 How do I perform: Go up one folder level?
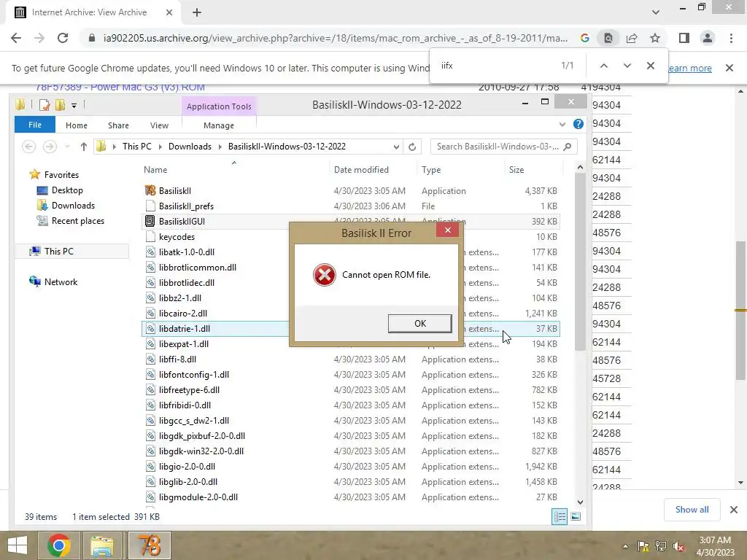(x=83, y=147)
